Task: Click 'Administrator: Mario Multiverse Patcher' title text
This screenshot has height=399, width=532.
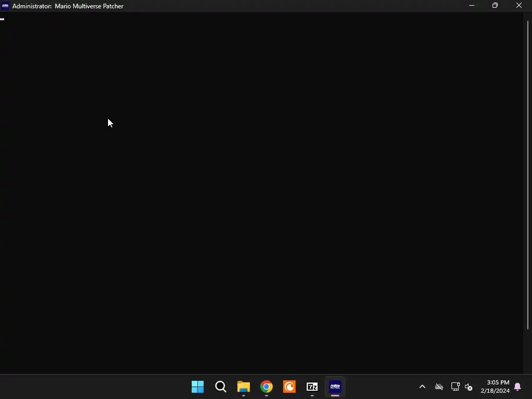Action: (68, 6)
